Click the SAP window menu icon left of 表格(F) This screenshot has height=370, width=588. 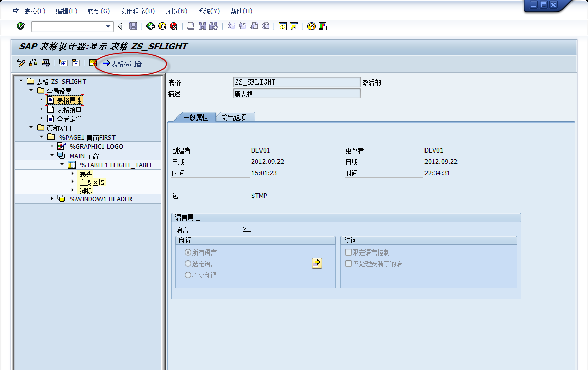click(14, 11)
